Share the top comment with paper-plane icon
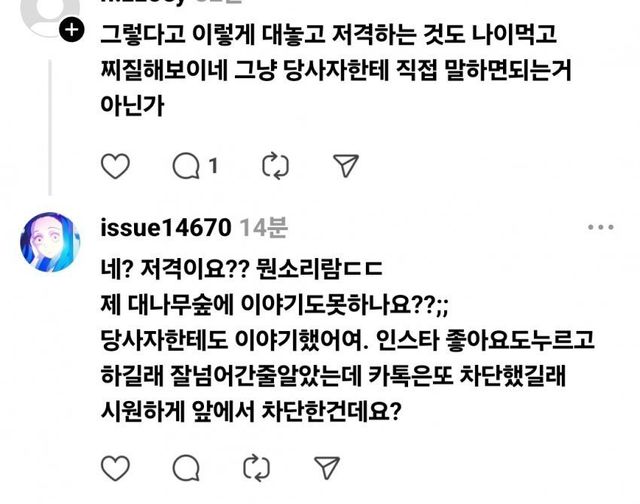This screenshot has height=504, width=640. (x=346, y=166)
